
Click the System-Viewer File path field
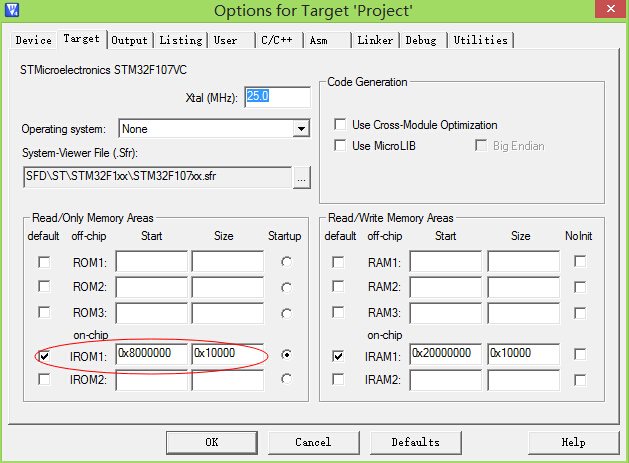pyautogui.click(x=158, y=177)
